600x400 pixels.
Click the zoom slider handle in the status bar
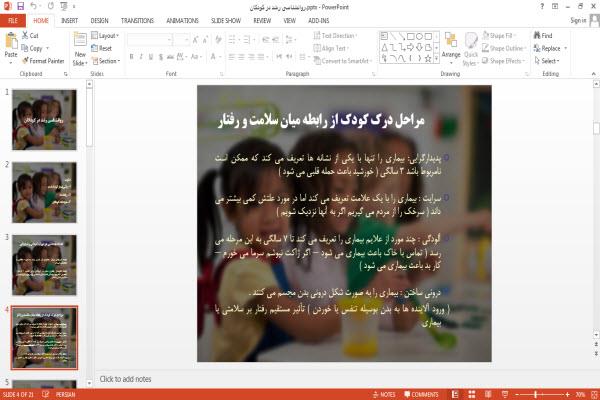pos(536,394)
